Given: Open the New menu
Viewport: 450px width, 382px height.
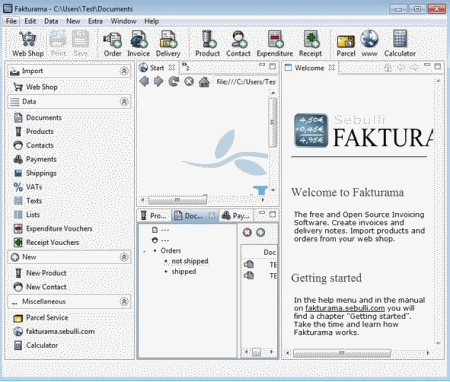Looking at the screenshot, I should pyautogui.click(x=73, y=21).
